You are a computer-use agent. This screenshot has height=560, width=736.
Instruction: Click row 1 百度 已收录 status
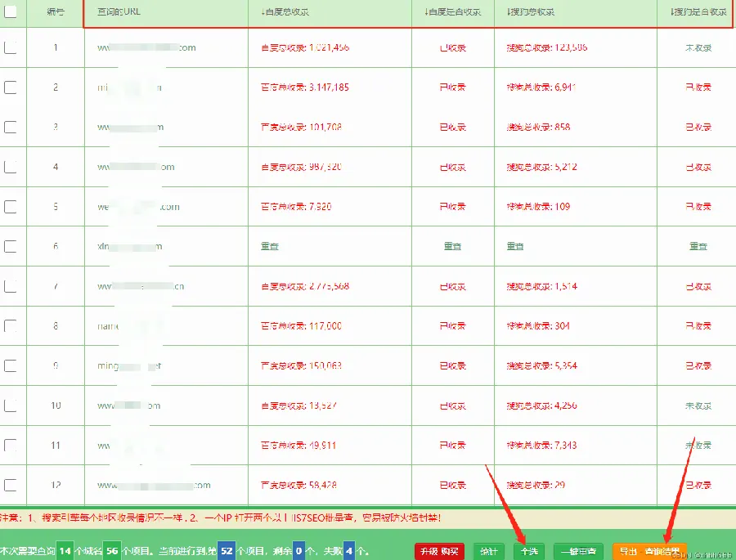pyautogui.click(x=452, y=47)
